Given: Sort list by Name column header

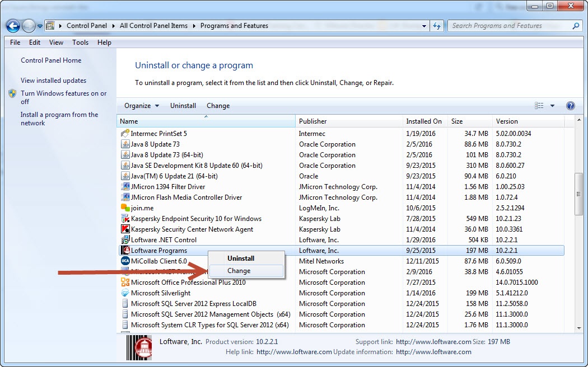Looking at the screenshot, I should click(206, 121).
